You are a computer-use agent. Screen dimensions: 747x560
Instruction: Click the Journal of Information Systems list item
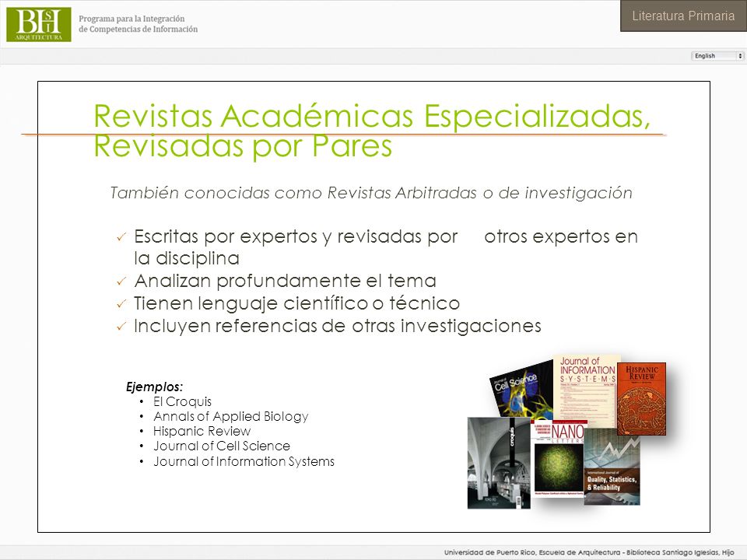244,461
